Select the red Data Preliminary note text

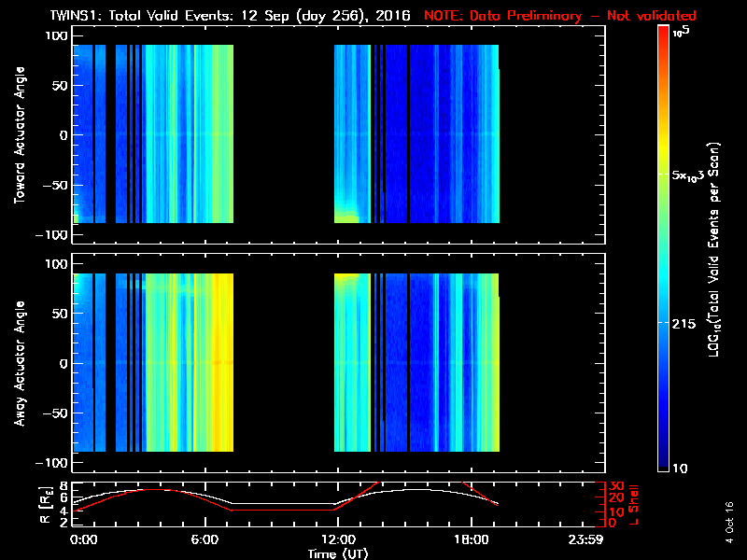[560, 16]
